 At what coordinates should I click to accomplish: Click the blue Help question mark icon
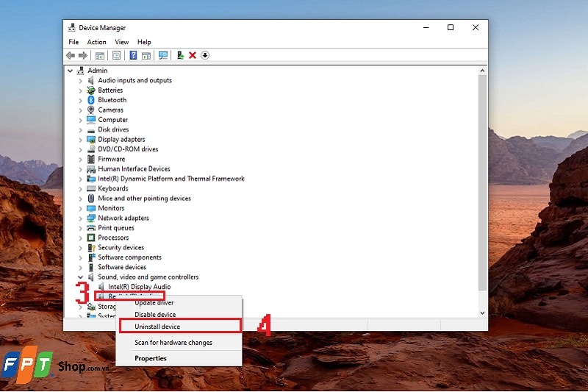click(133, 55)
